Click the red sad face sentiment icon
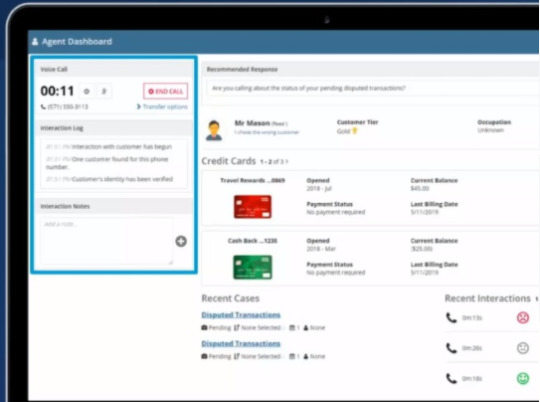The image size is (540, 402). pos(523,317)
